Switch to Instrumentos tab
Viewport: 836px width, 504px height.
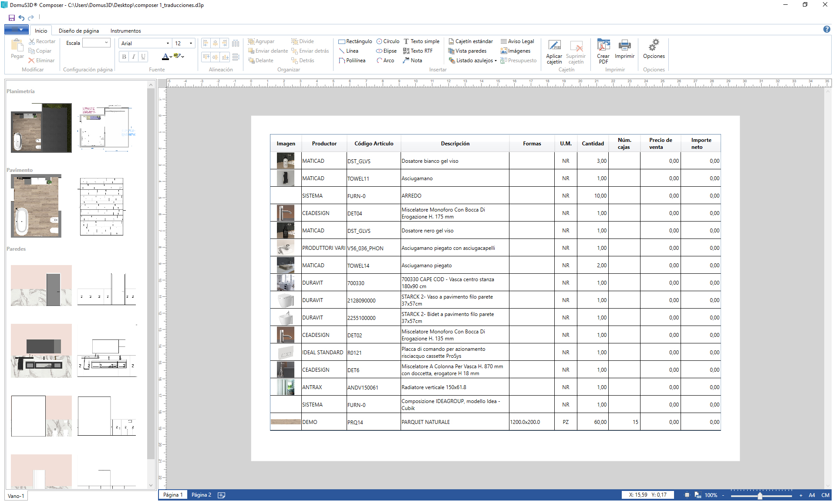[125, 30]
